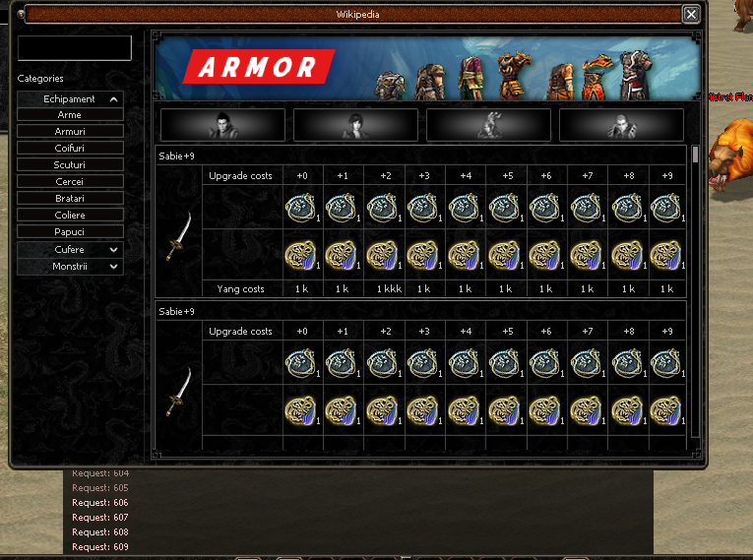Click 'Request: 609' chat log line
Image resolution: width=753 pixels, height=560 pixels.
pyautogui.click(x=100, y=546)
